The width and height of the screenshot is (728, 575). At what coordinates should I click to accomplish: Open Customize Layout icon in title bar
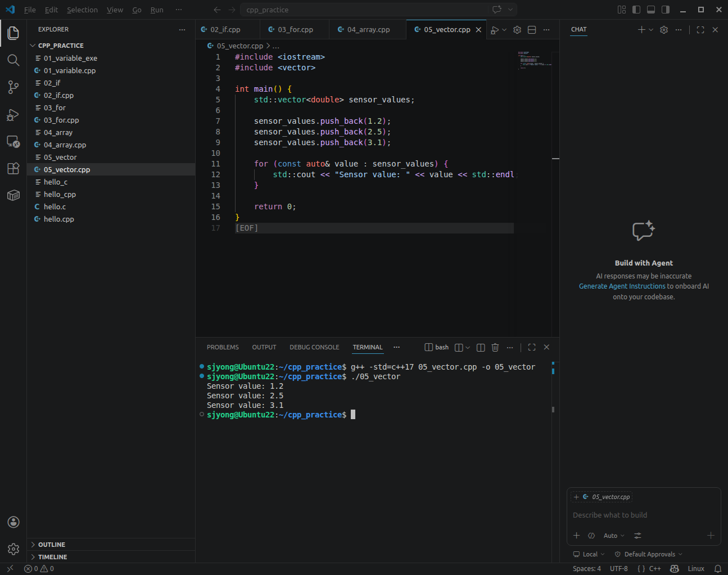(622, 10)
